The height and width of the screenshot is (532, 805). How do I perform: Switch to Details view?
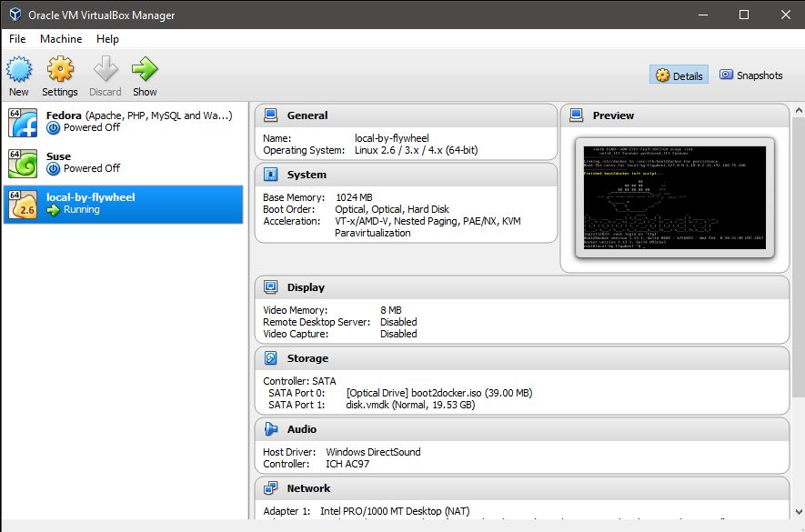(x=679, y=75)
